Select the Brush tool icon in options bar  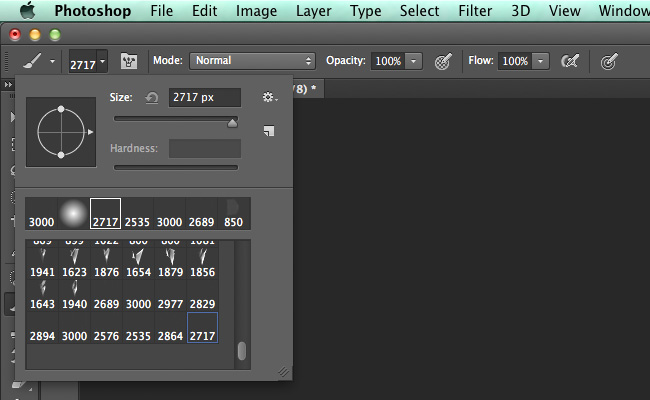[x=32, y=61]
